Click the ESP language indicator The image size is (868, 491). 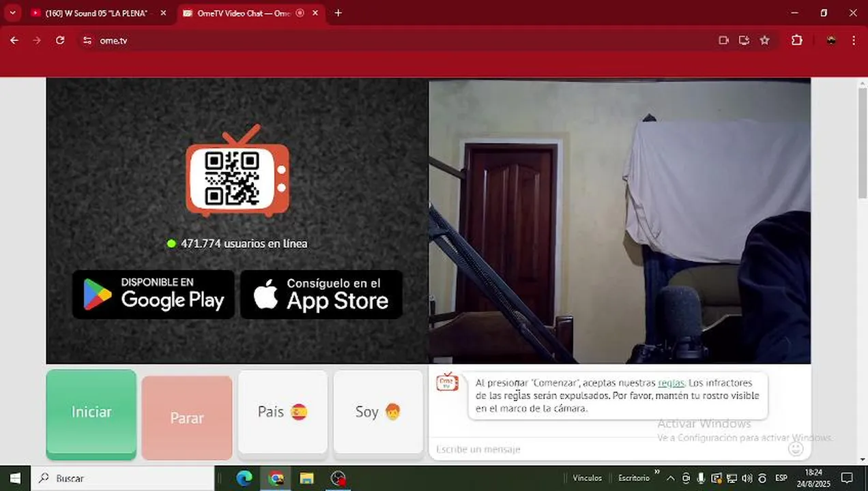(x=781, y=478)
